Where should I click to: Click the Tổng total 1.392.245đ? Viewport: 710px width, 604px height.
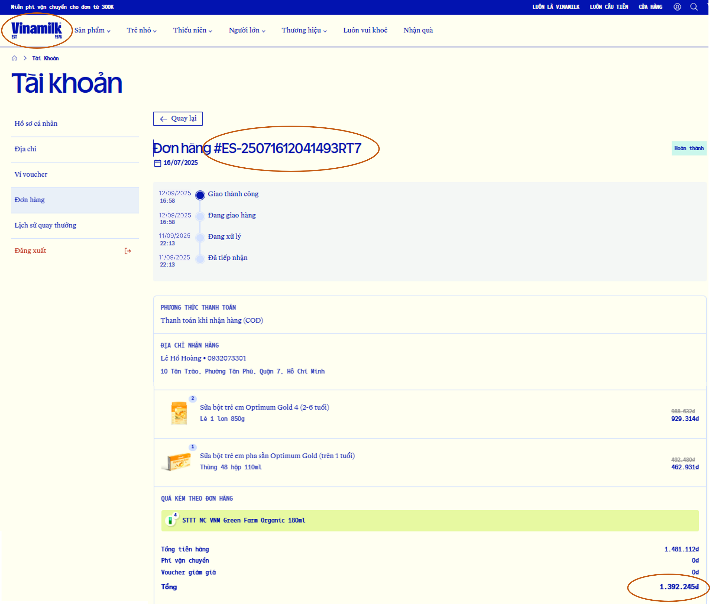tap(679, 587)
